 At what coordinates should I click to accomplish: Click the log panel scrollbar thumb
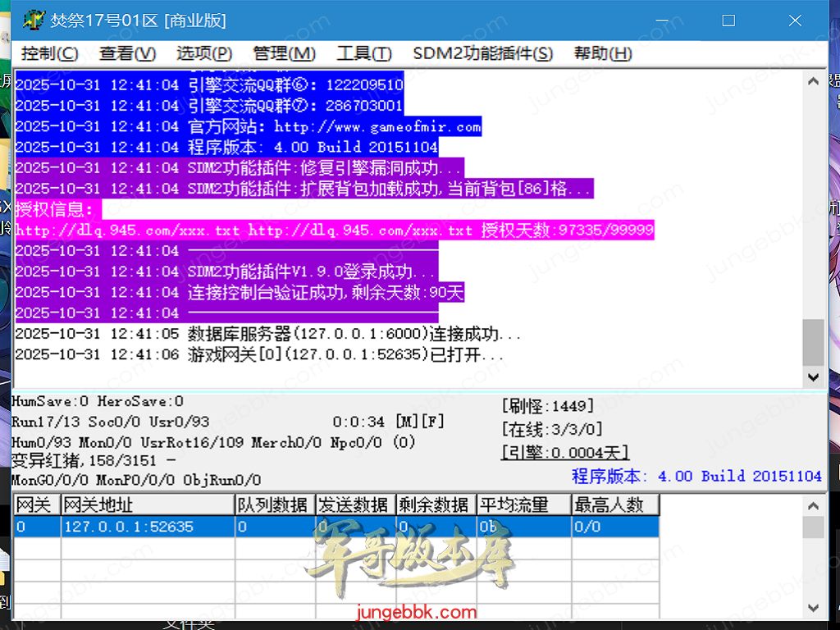[813, 341]
